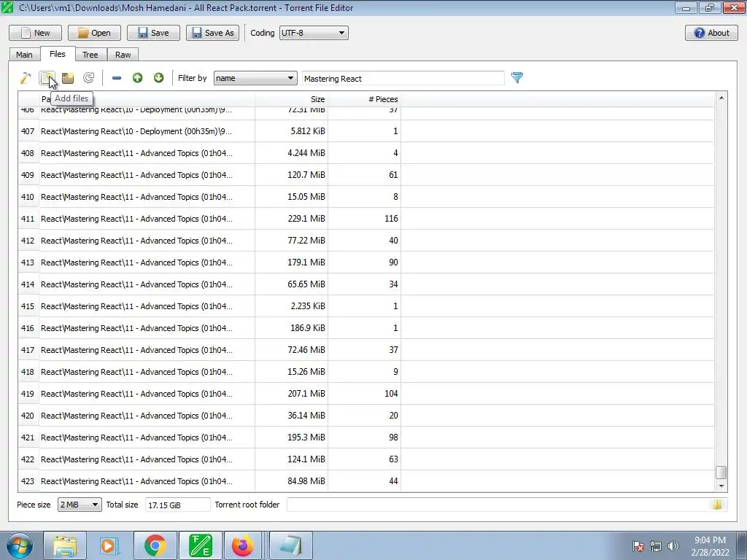Click the clock showing 9:04 PM
The height and width of the screenshot is (560, 747).
pos(710,540)
